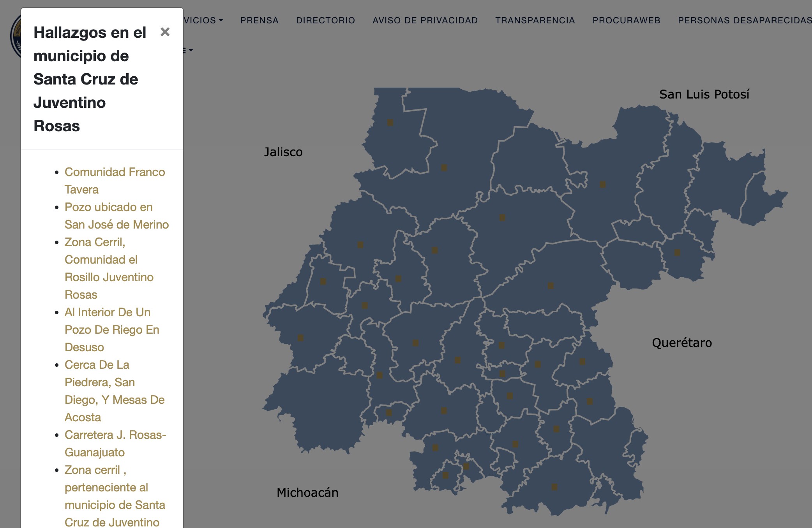Expand the second-row navbar dropdown caret
Viewport: 812px width, 528px height.
(191, 50)
